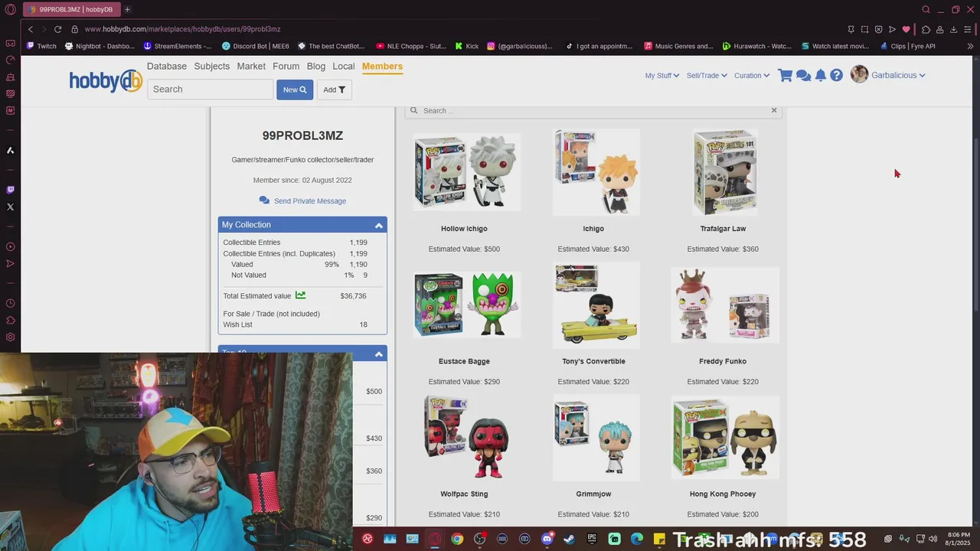Click the browser address bar URL
Screen dimensions: 980x551
tap(182, 29)
